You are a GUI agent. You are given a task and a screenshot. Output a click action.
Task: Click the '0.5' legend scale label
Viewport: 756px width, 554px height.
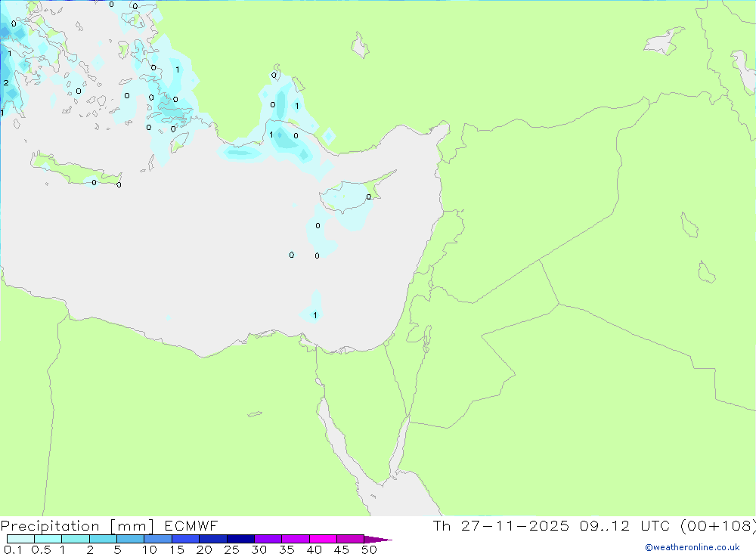tap(41, 549)
